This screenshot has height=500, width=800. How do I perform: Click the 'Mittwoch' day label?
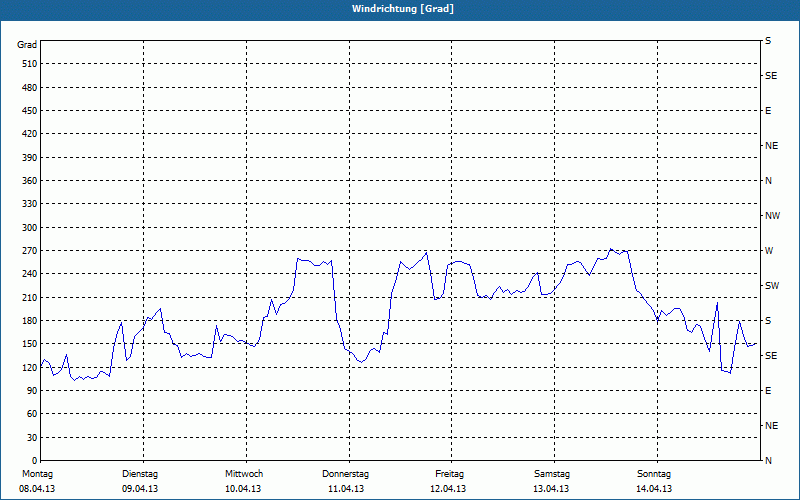[244, 474]
